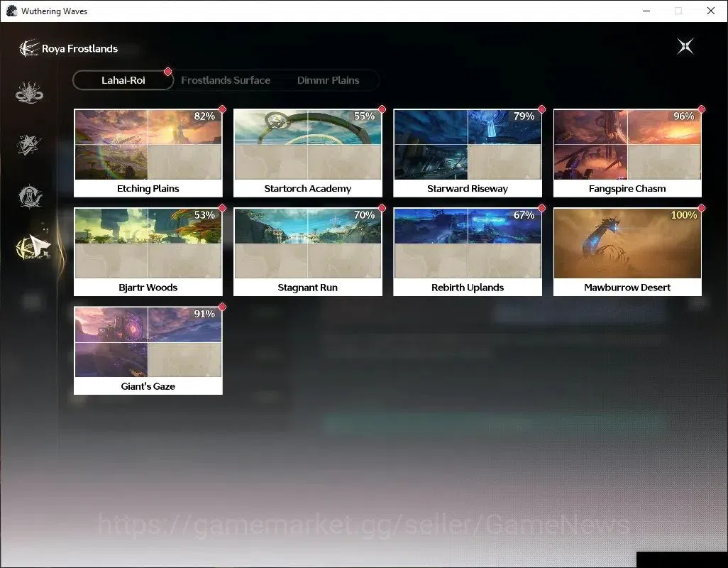This screenshot has width=728, height=568.
Task: Click the red notification marker on Starward Riseway
Action: tap(542, 109)
